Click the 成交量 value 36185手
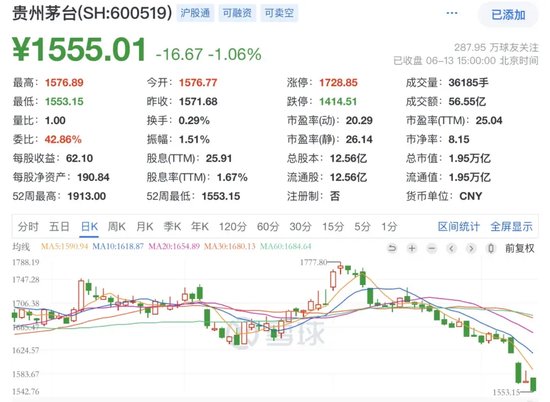Viewport: 550px width, 402px height. [x=468, y=83]
